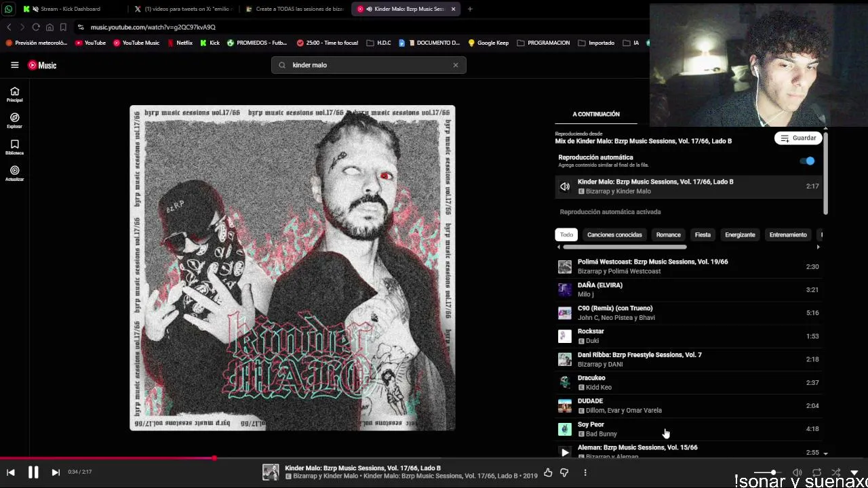Play Dracukeo by Kidd Keo from queue
Viewport: 868px width, 488px height.
(688, 382)
